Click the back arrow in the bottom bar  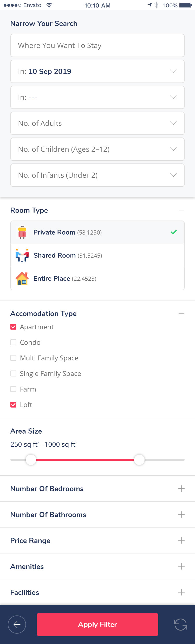(17, 625)
